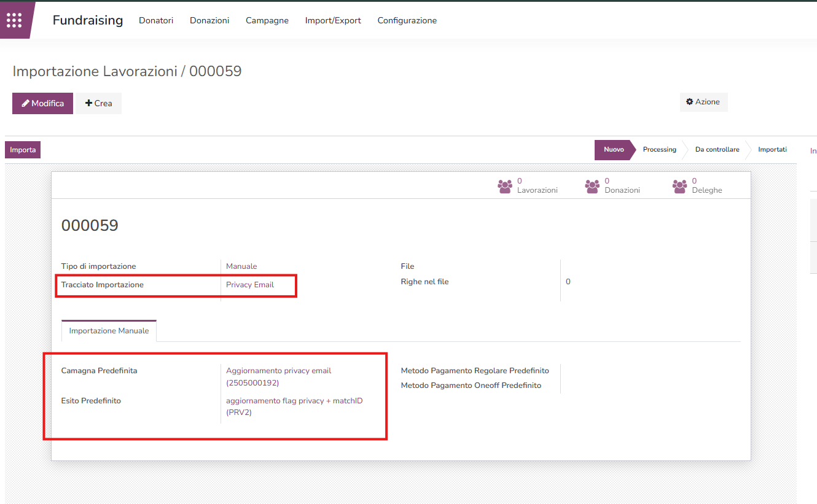Click the Esito Predefinito label
This screenshot has height=504, width=817.
point(91,401)
